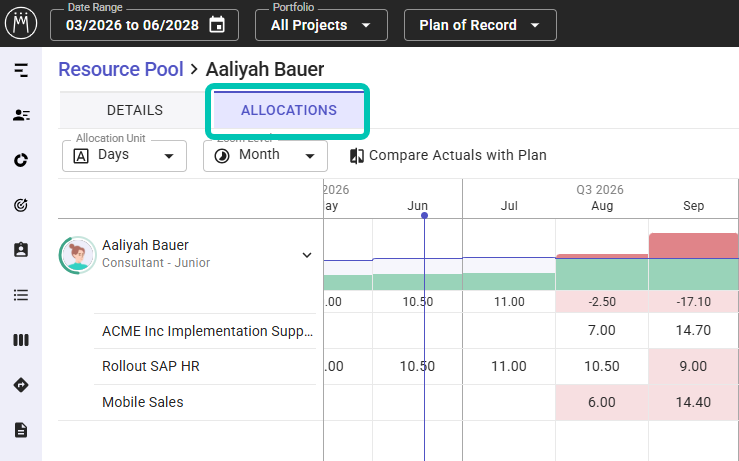
Task: Click the Jun month column header
Action: pyautogui.click(x=418, y=206)
